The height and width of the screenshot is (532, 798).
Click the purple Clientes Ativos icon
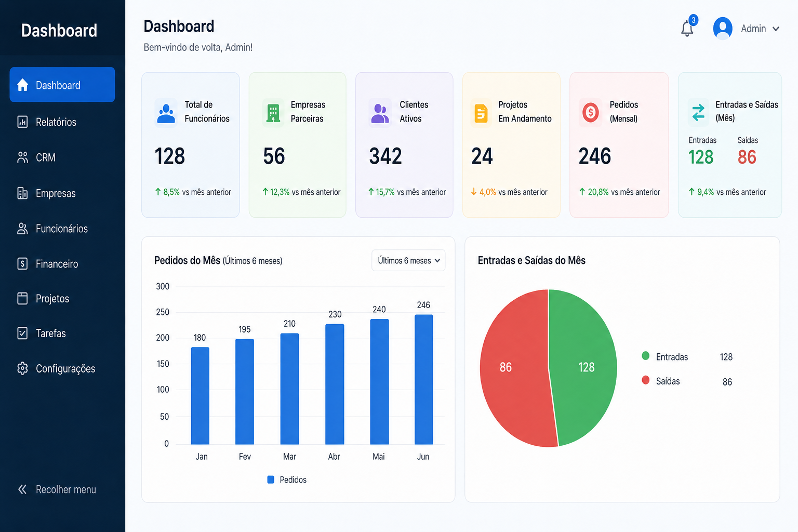tap(380, 113)
